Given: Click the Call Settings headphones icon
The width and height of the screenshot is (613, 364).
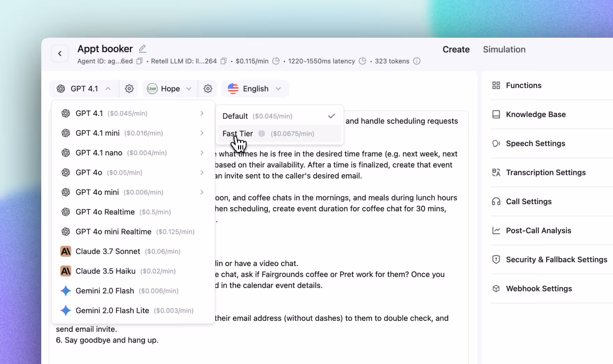Looking at the screenshot, I should (496, 202).
